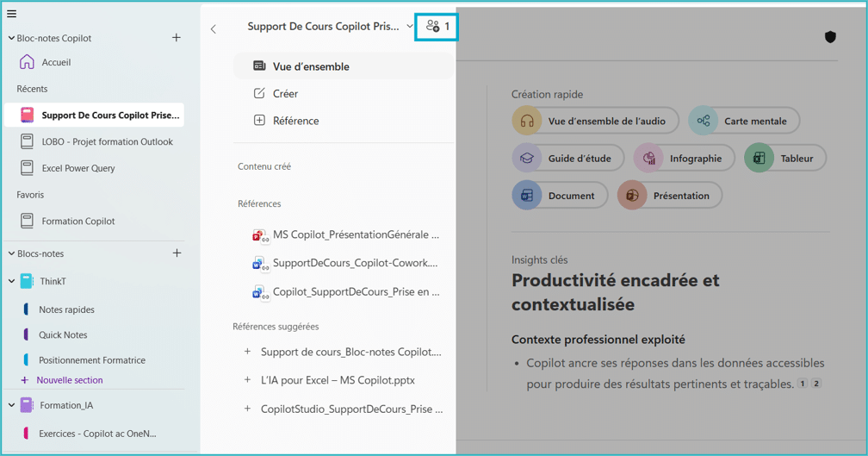The image size is (868, 456).
Task: Click the Vue d'ensemble overview icon
Action: [259, 66]
